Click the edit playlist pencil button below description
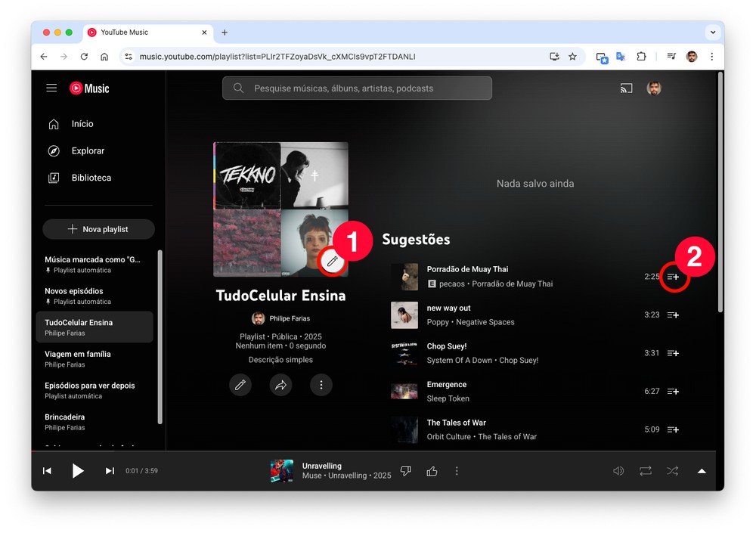756x533 pixels. (240, 385)
